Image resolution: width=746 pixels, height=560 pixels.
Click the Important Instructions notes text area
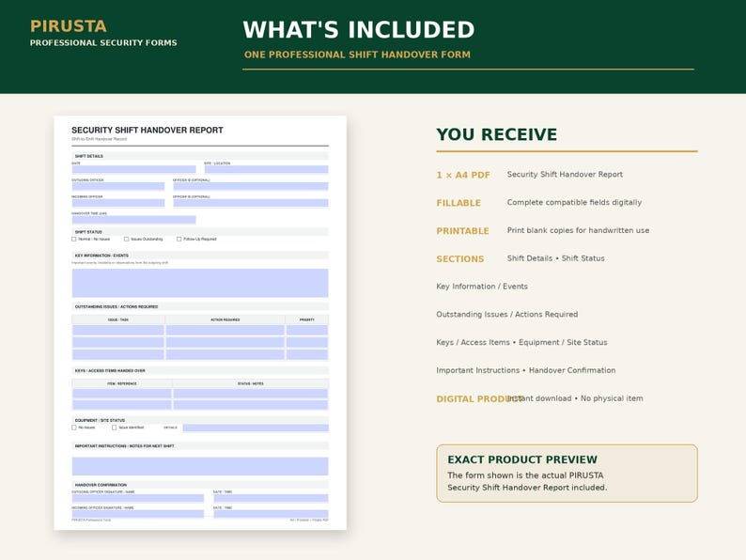(x=200, y=466)
